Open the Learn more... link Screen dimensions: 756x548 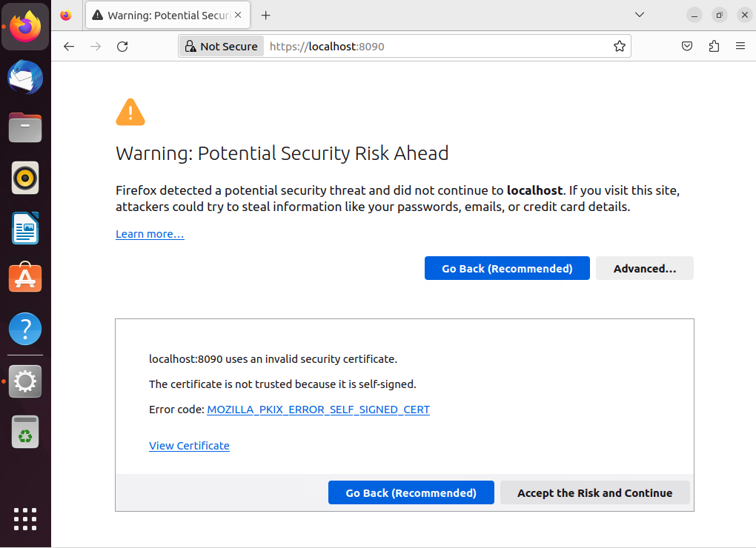(x=150, y=234)
